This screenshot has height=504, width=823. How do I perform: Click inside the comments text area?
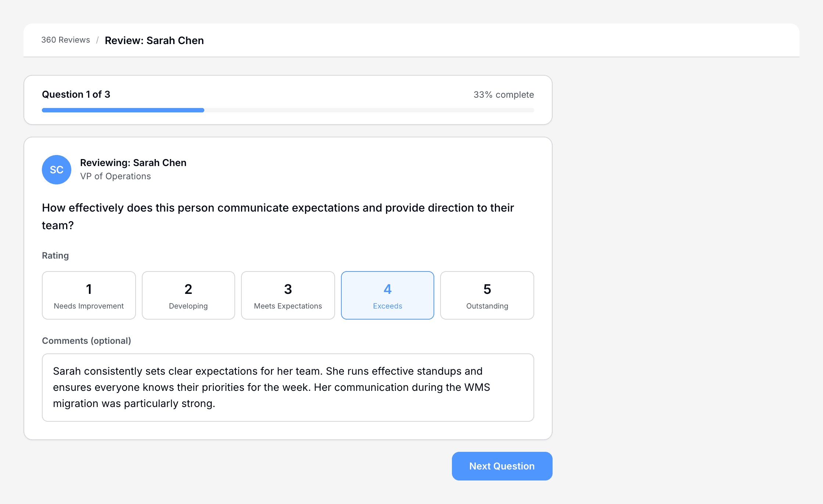tap(288, 388)
